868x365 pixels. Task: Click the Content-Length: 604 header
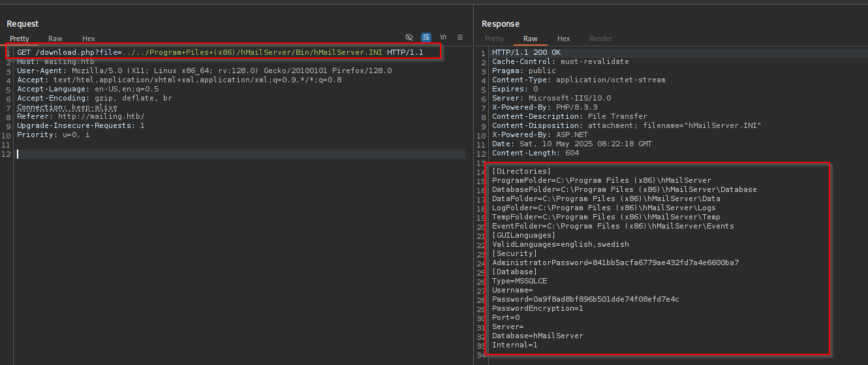[535, 153]
